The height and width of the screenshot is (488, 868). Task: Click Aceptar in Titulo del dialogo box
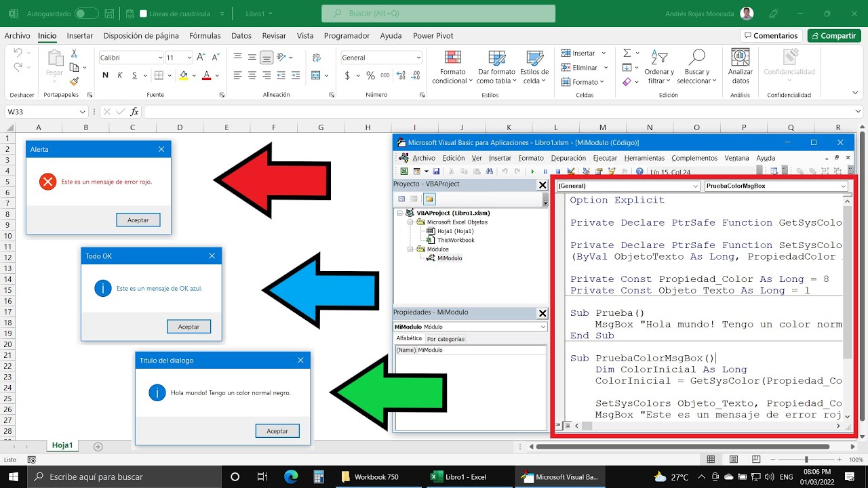tap(277, 431)
